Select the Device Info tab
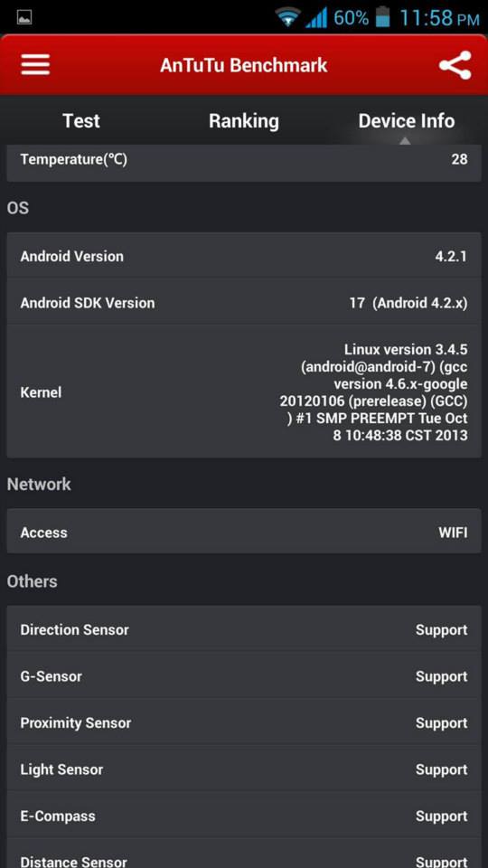Viewport: 488px width, 868px height. pos(407,120)
